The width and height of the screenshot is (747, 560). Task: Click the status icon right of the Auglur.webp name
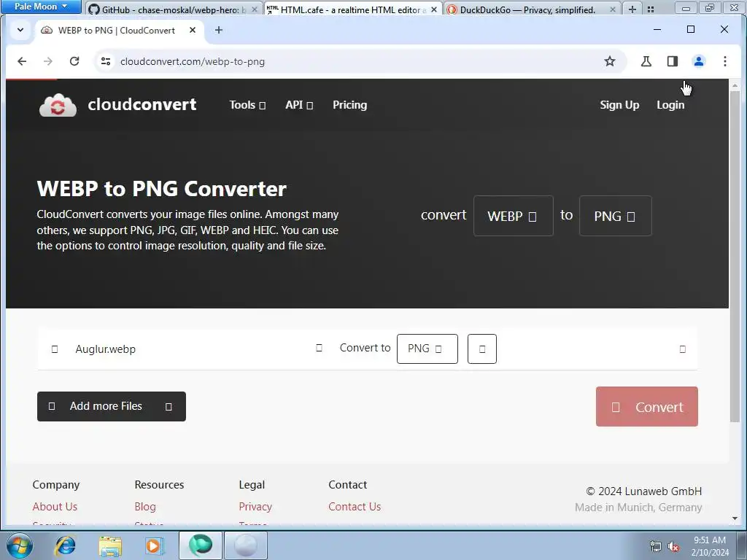tap(320, 348)
